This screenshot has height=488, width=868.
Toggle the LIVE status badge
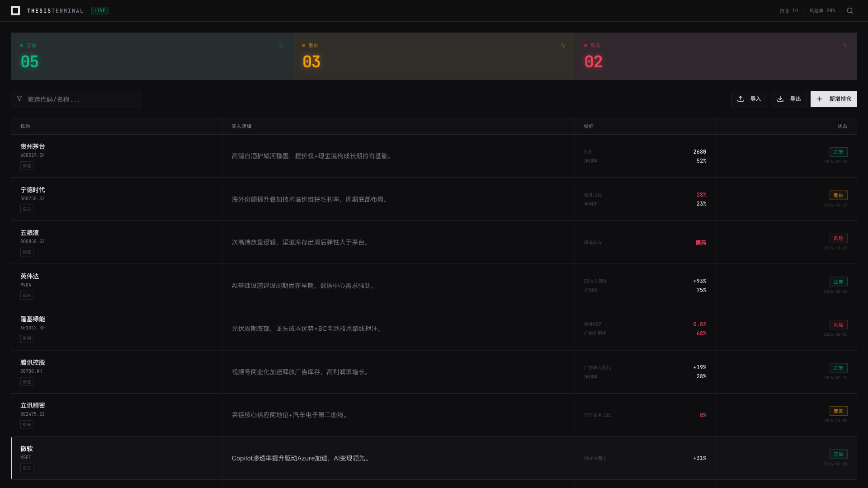coord(99,10)
